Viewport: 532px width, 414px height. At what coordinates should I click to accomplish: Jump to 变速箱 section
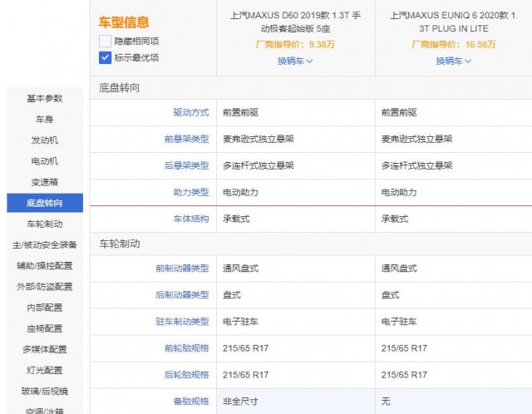tap(45, 182)
